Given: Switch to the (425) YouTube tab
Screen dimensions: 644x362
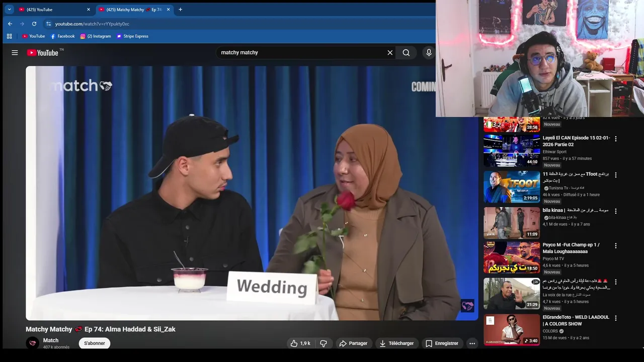Looking at the screenshot, I should [x=54, y=10].
